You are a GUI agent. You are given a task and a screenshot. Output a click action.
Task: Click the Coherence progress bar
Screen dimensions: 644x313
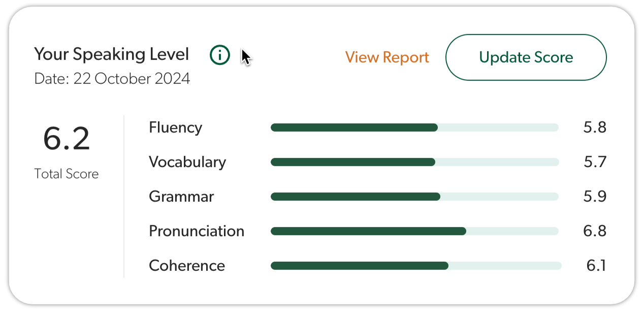tap(415, 266)
